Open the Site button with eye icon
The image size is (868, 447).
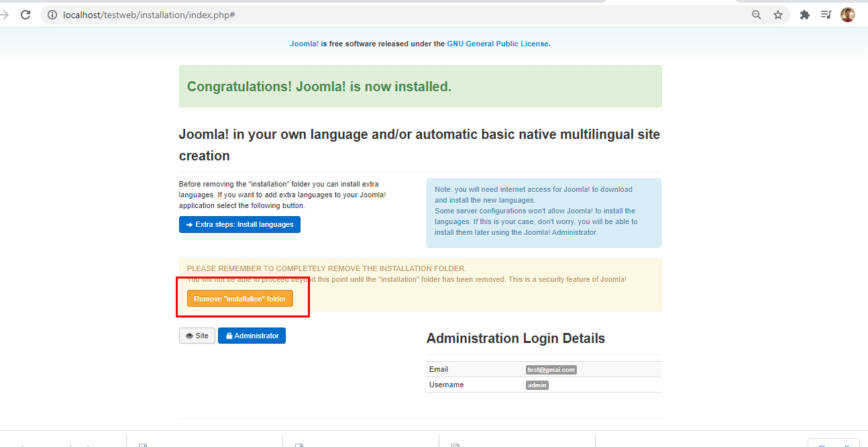pos(197,336)
